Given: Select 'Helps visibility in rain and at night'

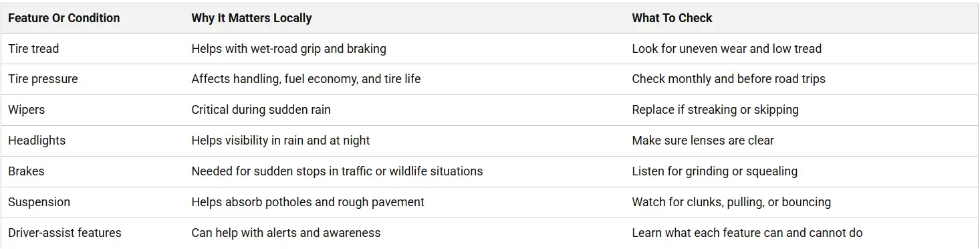Looking at the screenshot, I should (x=281, y=141).
